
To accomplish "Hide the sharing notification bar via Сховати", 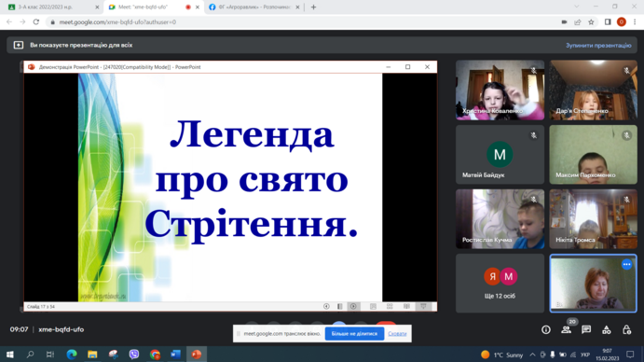I will [397, 334].
